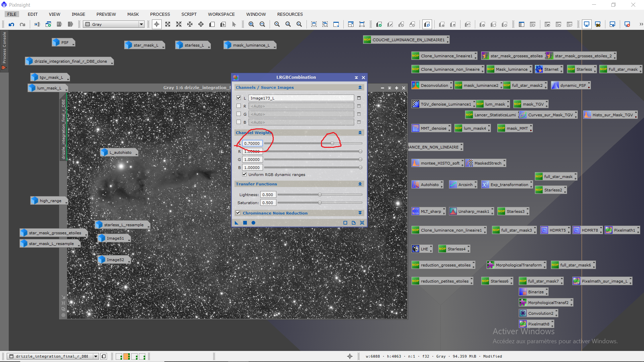Click the cross-arrows icon in LRGBCombination

(362, 223)
